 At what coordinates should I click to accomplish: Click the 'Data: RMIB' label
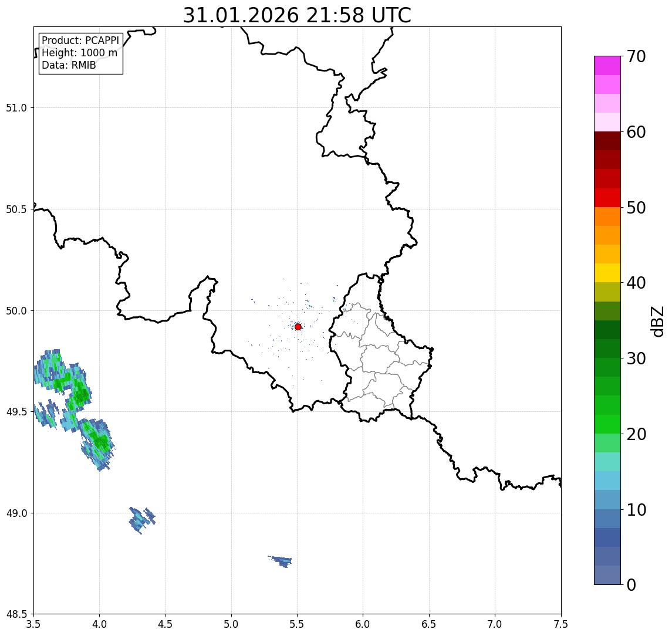coord(69,66)
